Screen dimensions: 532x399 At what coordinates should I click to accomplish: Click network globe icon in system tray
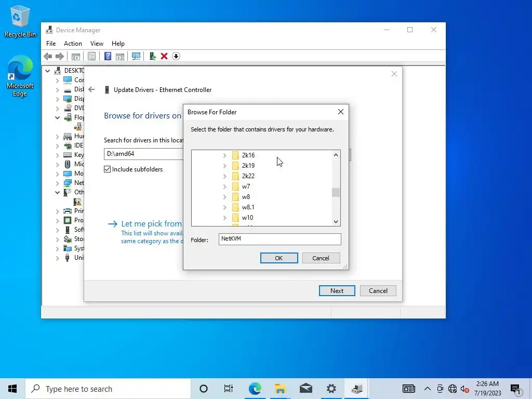point(453,389)
